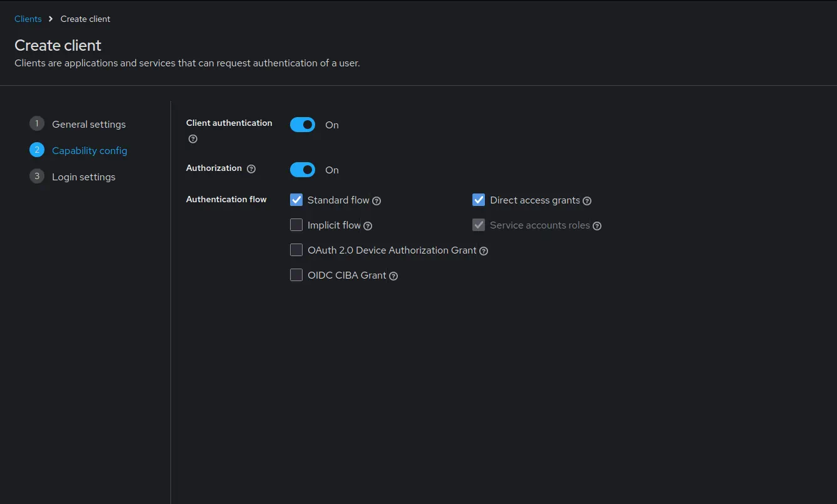837x504 pixels.
Task: Open Implicit flow help icon
Action: pyautogui.click(x=368, y=226)
